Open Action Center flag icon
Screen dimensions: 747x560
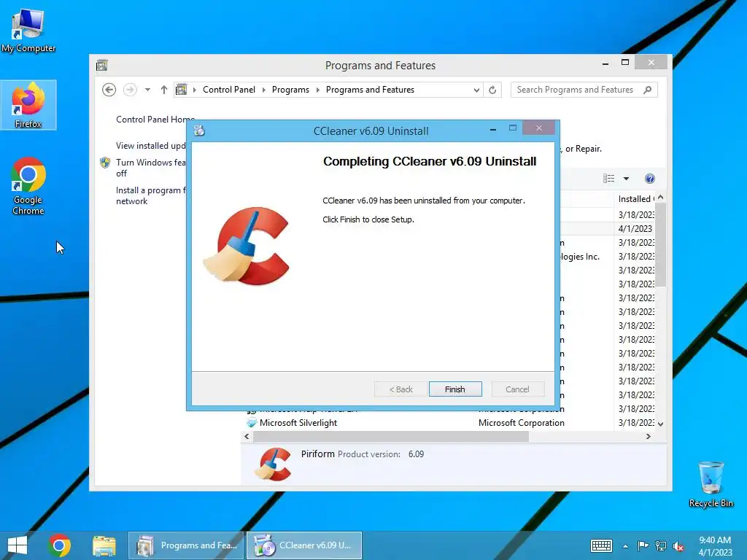643,545
